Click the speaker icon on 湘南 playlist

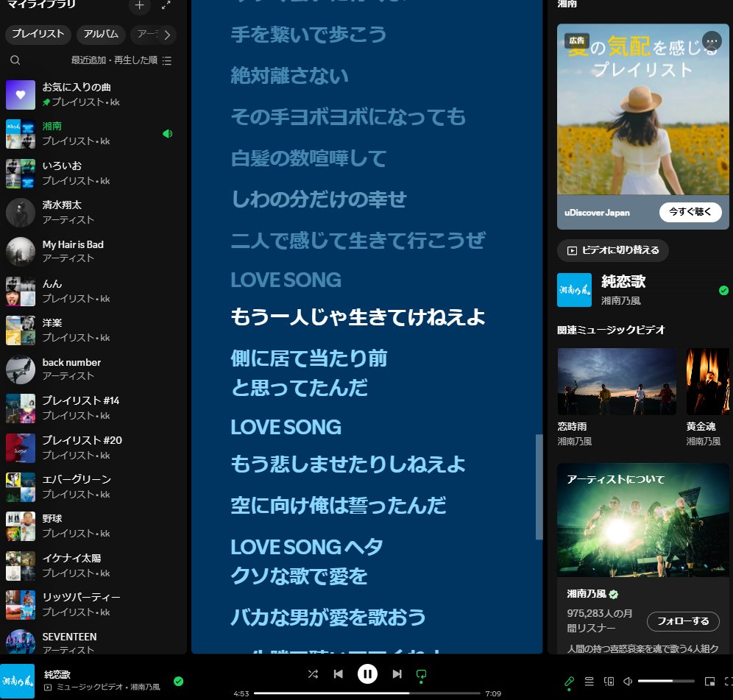(x=167, y=134)
